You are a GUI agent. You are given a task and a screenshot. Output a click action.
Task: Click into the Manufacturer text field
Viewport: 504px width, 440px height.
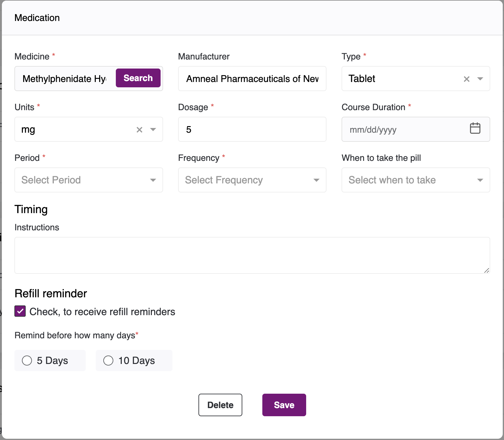252,79
